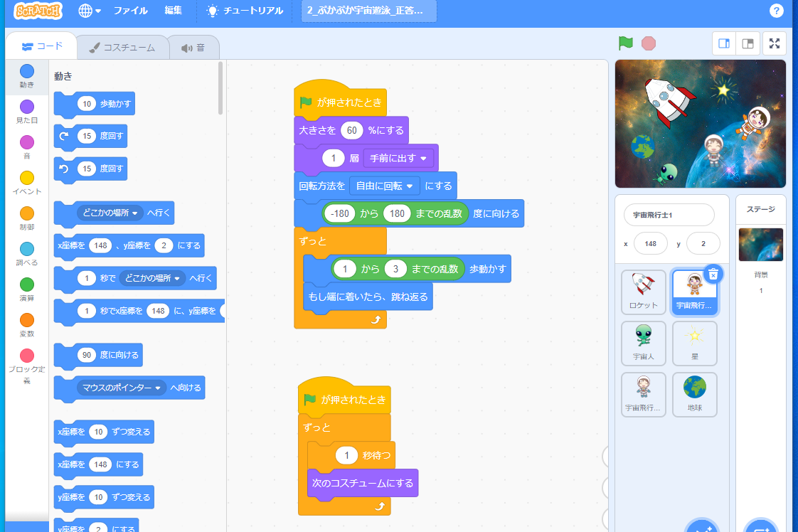798x532 pixels.
Task: Open どこかの場所 dropdown in 1 秒で block
Action: tap(152, 278)
